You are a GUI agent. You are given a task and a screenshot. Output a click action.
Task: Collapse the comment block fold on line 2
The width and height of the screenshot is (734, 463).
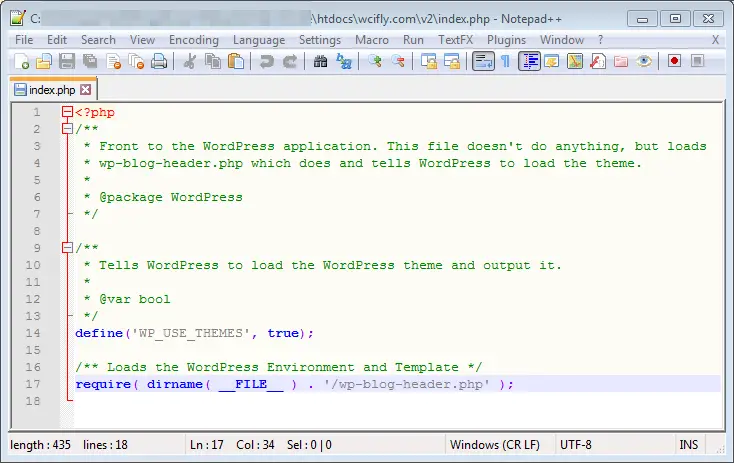pos(67,129)
